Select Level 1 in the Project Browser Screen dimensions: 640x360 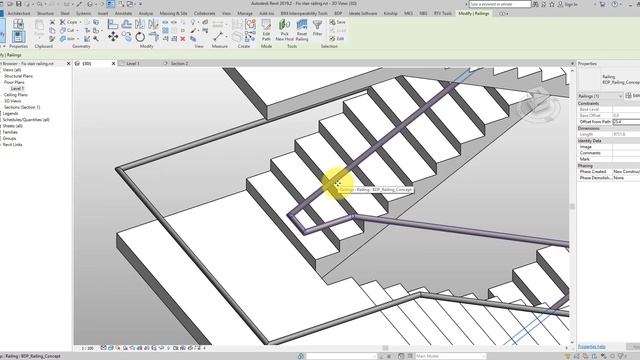coord(17,88)
